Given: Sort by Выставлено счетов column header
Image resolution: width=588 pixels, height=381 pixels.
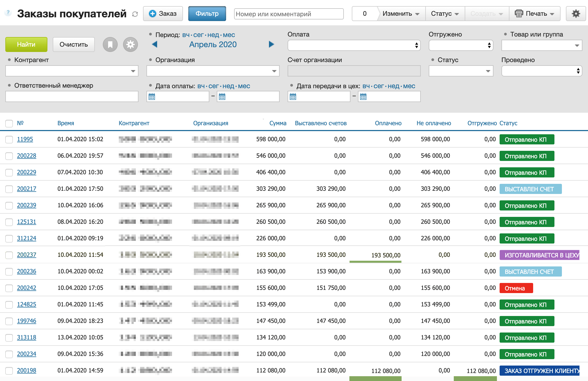Looking at the screenshot, I should pos(321,123).
